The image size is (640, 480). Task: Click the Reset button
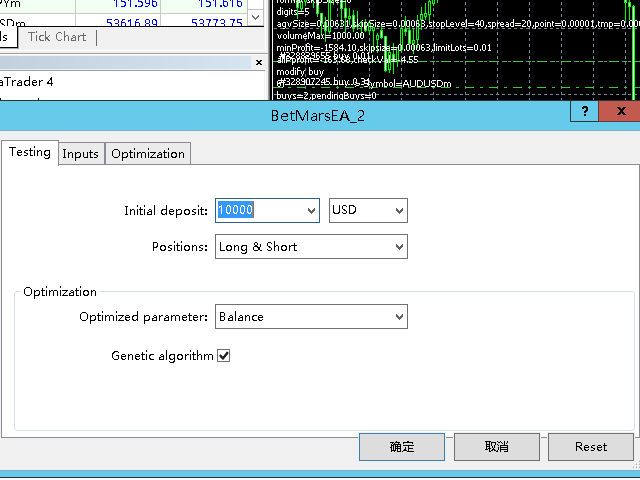[x=591, y=447]
